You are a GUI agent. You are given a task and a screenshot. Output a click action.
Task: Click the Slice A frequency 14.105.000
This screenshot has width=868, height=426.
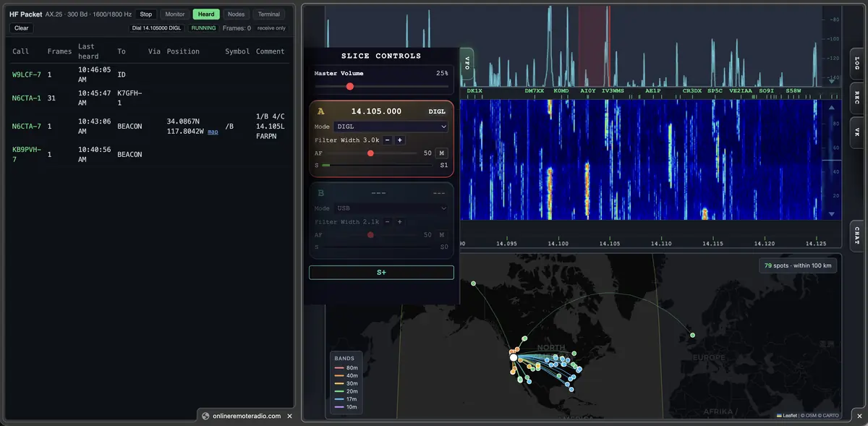click(376, 111)
